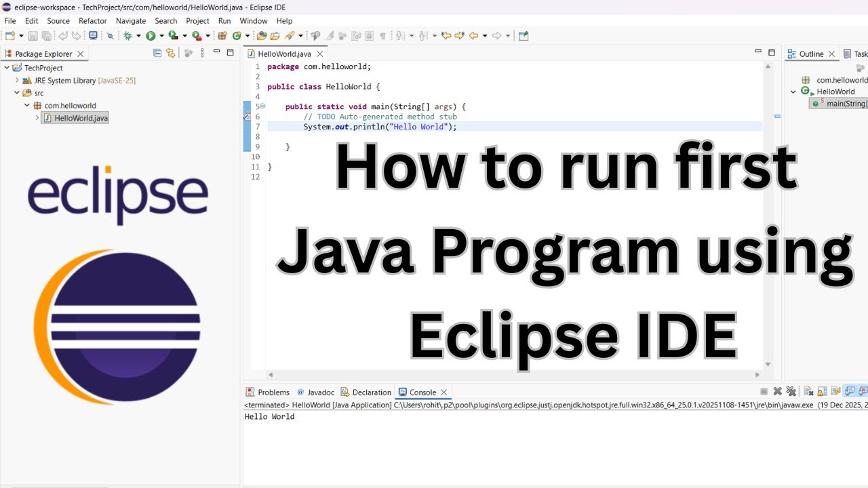The height and width of the screenshot is (488, 868).
Task: Open the Window menu
Action: (x=254, y=21)
